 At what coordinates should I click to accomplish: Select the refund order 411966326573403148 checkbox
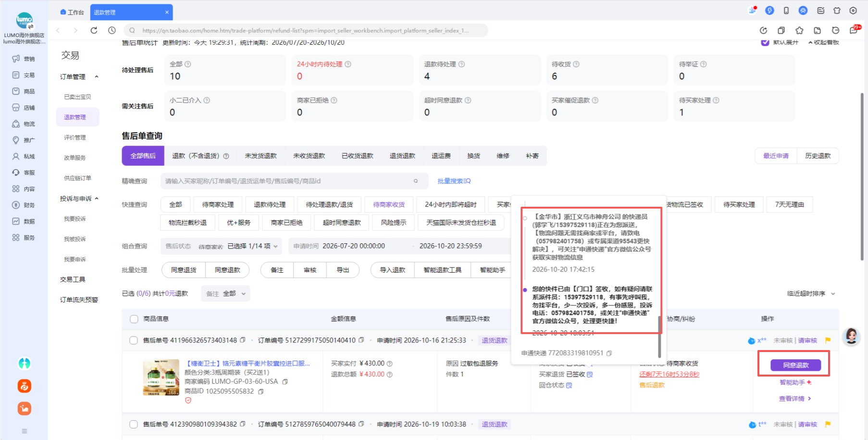point(134,340)
